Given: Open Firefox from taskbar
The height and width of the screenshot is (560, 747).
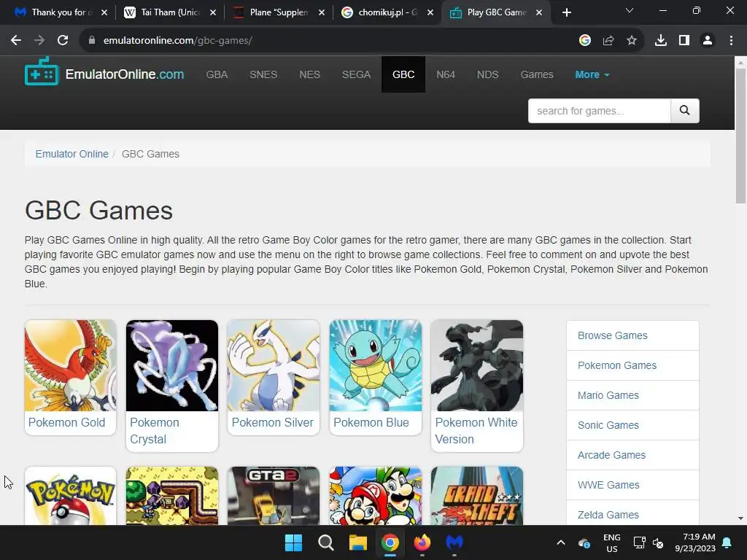Looking at the screenshot, I should pyautogui.click(x=422, y=542).
